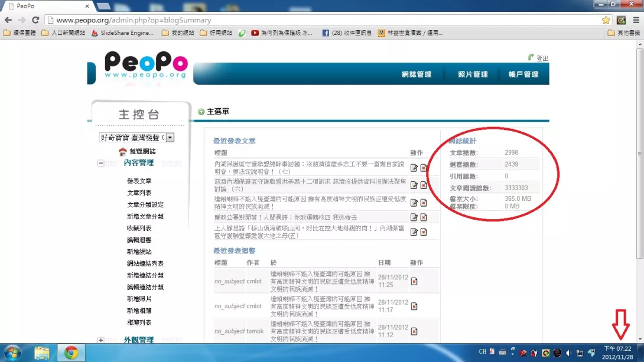Image resolution: width=644 pixels, height=362 pixels.
Task: Edit the article 達賴喇嘛不能入境臺灣的可能原因
Action: [x=414, y=203]
